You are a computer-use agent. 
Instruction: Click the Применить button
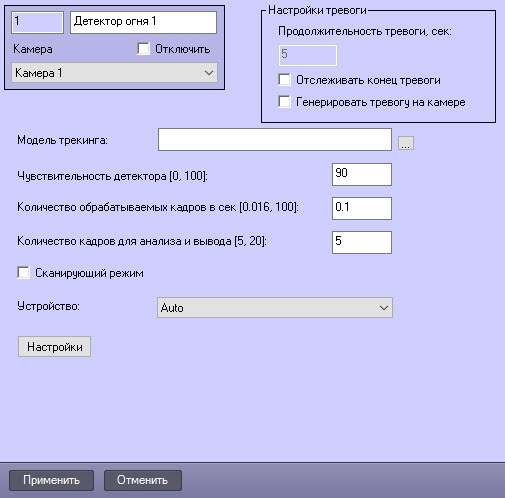tap(51, 480)
